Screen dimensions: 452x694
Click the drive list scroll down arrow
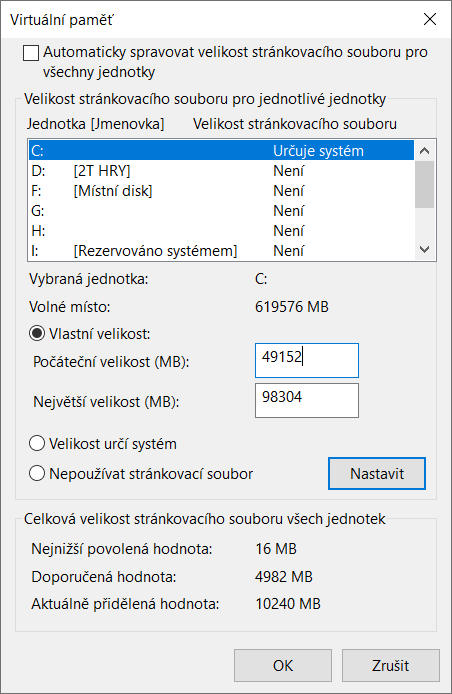pos(425,250)
